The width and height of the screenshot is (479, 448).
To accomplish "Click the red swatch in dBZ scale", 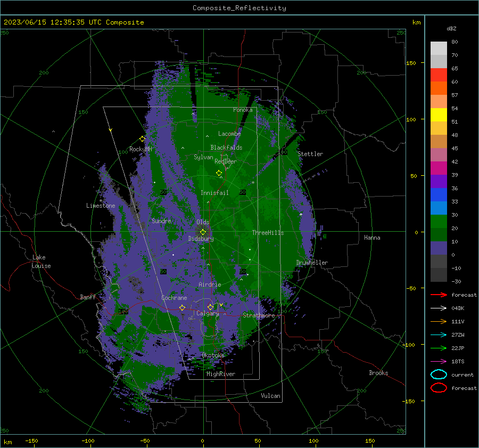I will click(439, 75).
